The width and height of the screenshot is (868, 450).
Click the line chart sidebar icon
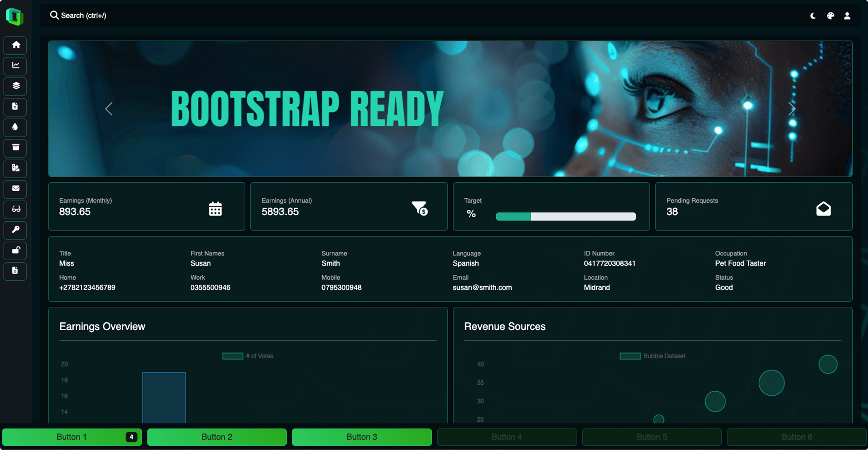(15, 66)
